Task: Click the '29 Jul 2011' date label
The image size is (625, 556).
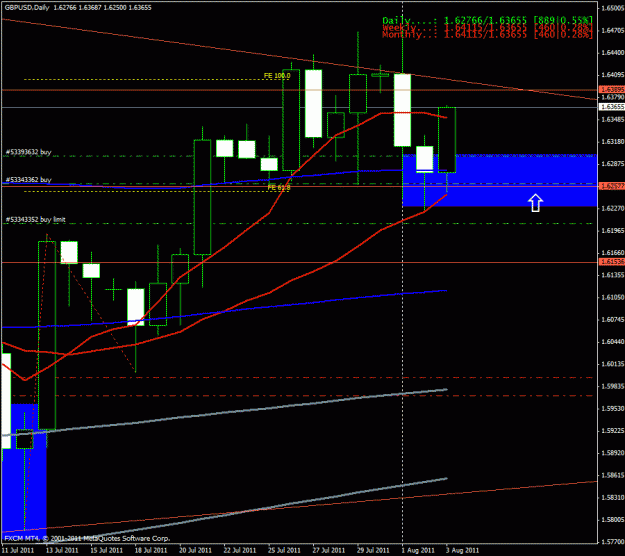Action: [373, 550]
